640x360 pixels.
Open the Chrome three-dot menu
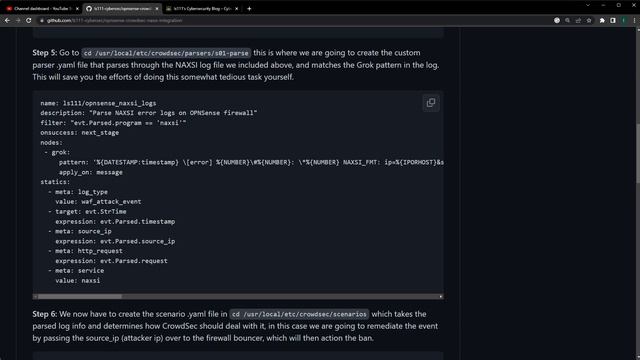pyautogui.click(x=634, y=20)
